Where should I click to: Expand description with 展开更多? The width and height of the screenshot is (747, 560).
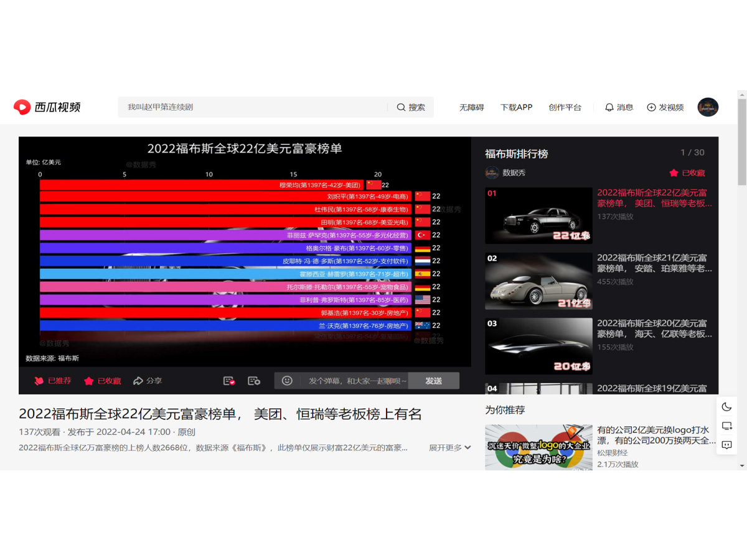[x=449, y=447]
